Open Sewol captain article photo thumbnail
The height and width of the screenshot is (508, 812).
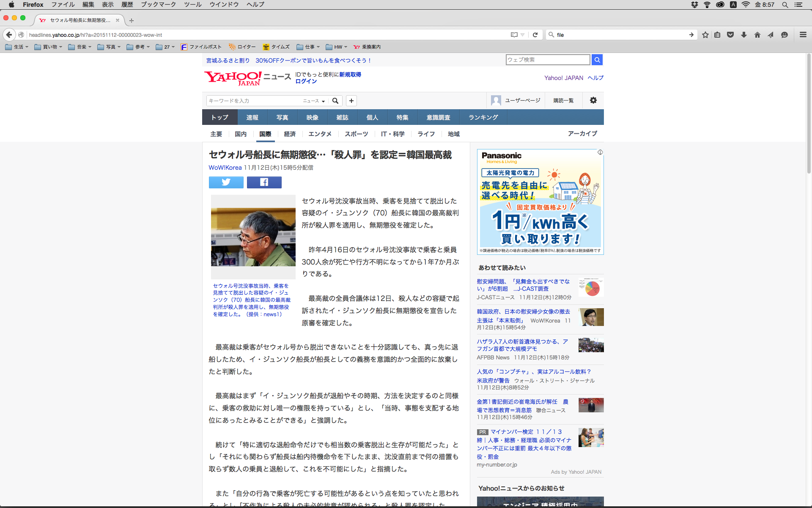(253, 237)
